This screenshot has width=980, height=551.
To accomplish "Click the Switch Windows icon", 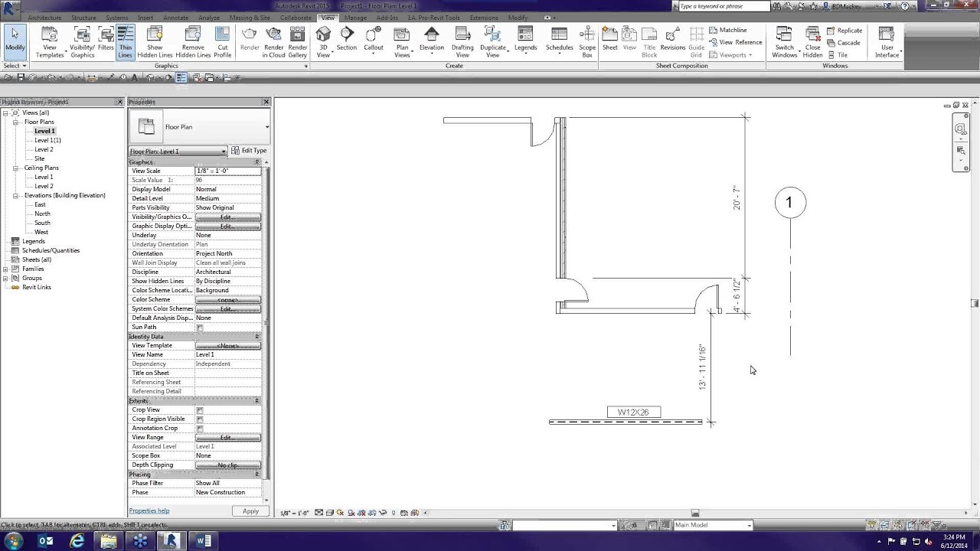I will click(x=784, y=41).
